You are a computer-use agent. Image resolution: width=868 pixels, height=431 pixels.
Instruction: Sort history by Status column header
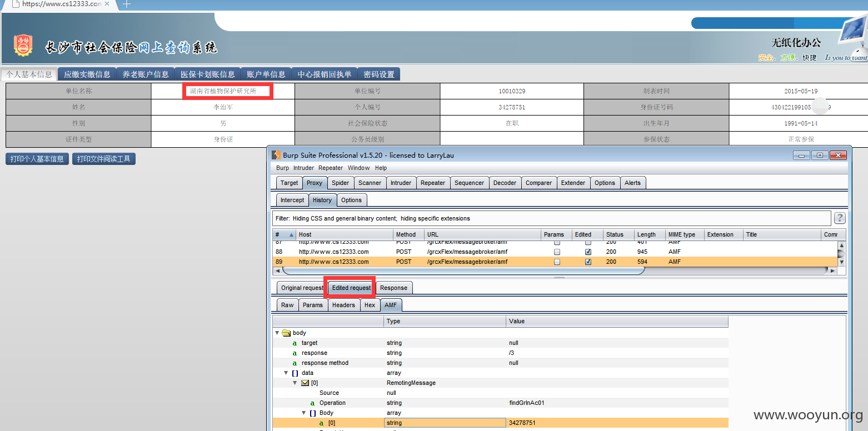pyautogui.click(x=618, y=234)
